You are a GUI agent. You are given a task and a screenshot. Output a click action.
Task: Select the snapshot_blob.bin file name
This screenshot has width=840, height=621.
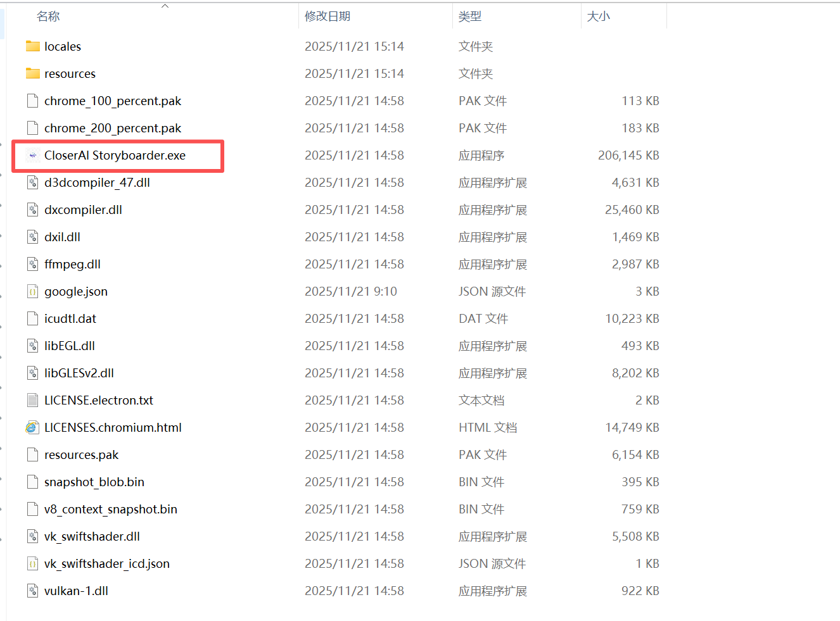tap(94, 482)
